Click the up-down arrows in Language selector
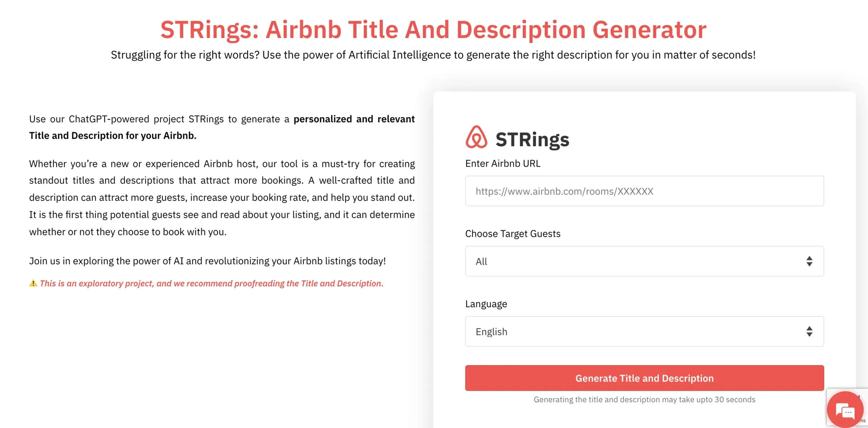Image resolution: width=868 pixels, height=428 pixels. click(x=809, y=331)
